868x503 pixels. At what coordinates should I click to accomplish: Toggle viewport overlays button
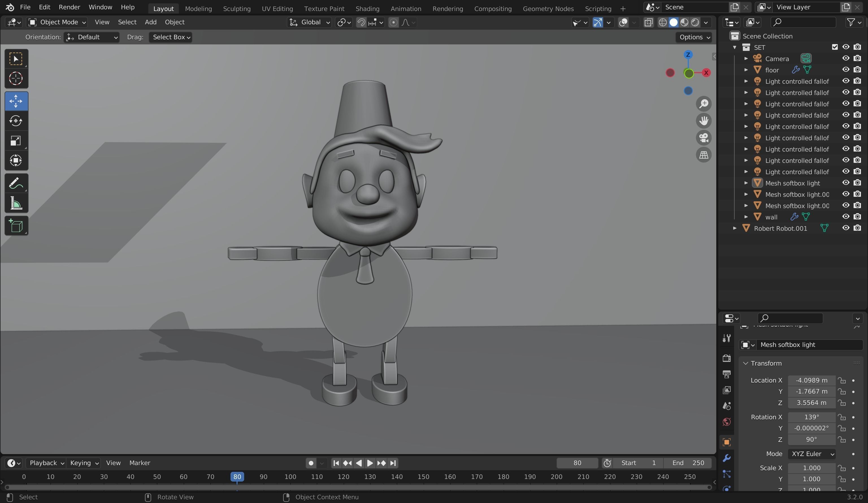tap(623, 22)
